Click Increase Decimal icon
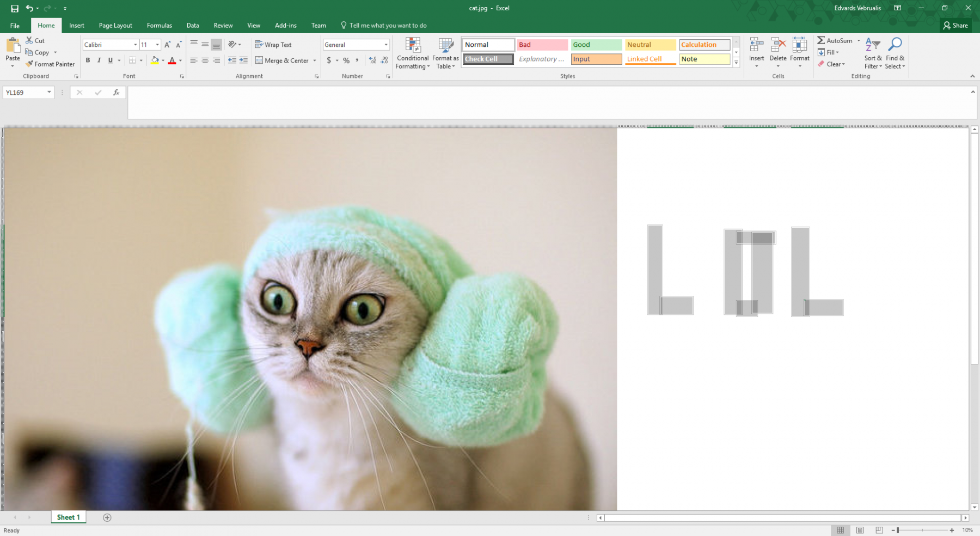This screenshot has width=980, height=536. (372, 60)
